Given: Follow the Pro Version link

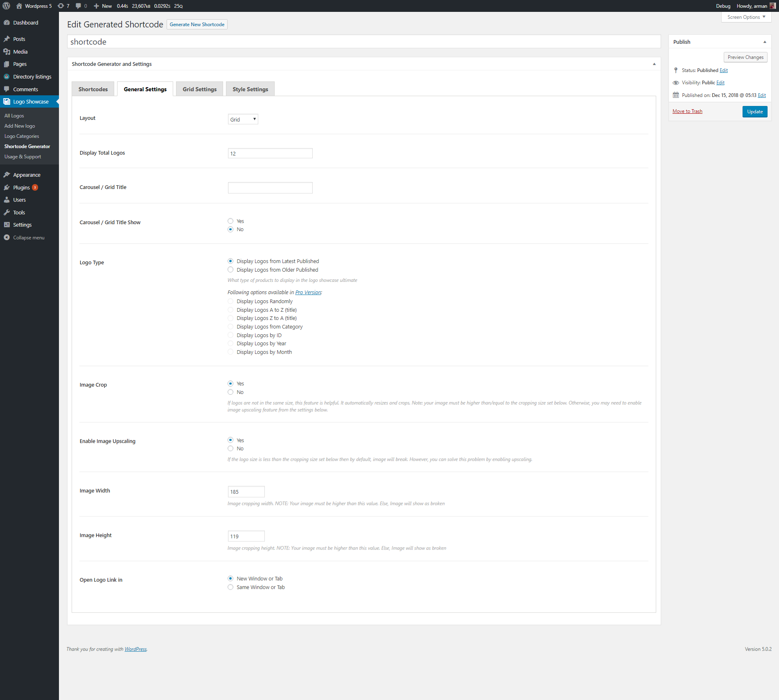Looking at the screenshot, I should 308,292.
